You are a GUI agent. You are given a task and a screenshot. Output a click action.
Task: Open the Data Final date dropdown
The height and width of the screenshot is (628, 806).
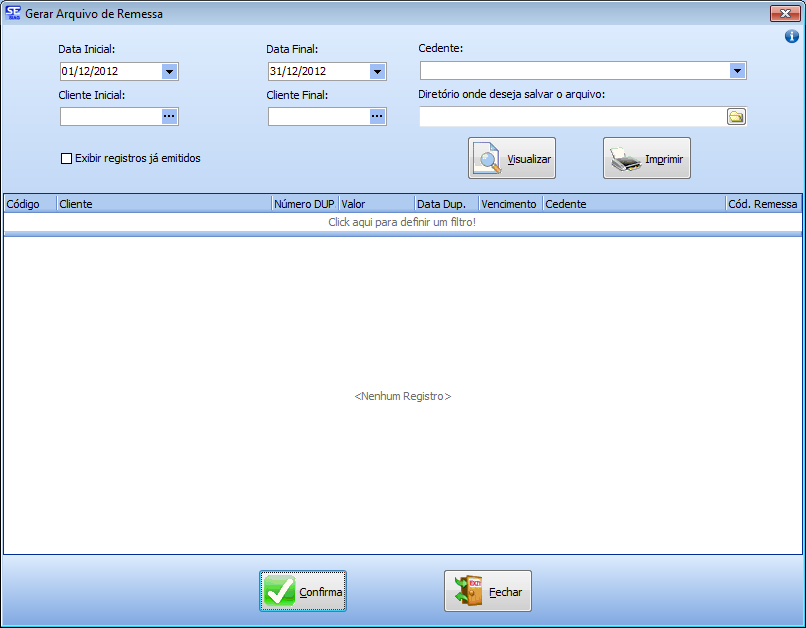pos(377,72)
